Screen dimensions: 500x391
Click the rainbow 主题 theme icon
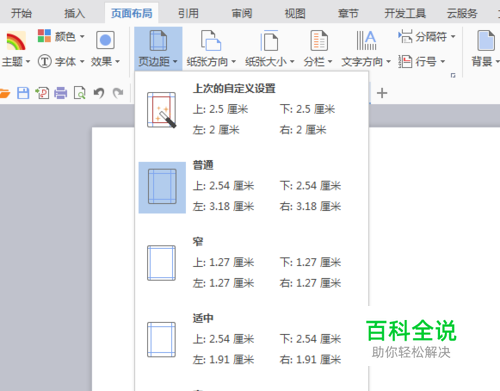[x=16, y=41]
